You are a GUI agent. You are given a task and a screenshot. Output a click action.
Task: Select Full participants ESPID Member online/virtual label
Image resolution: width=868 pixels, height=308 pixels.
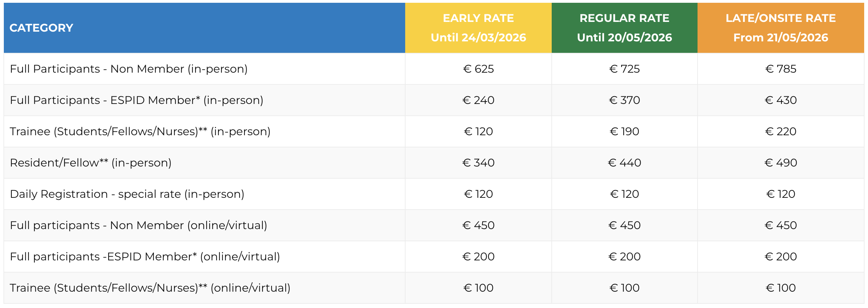click(145, 257)
